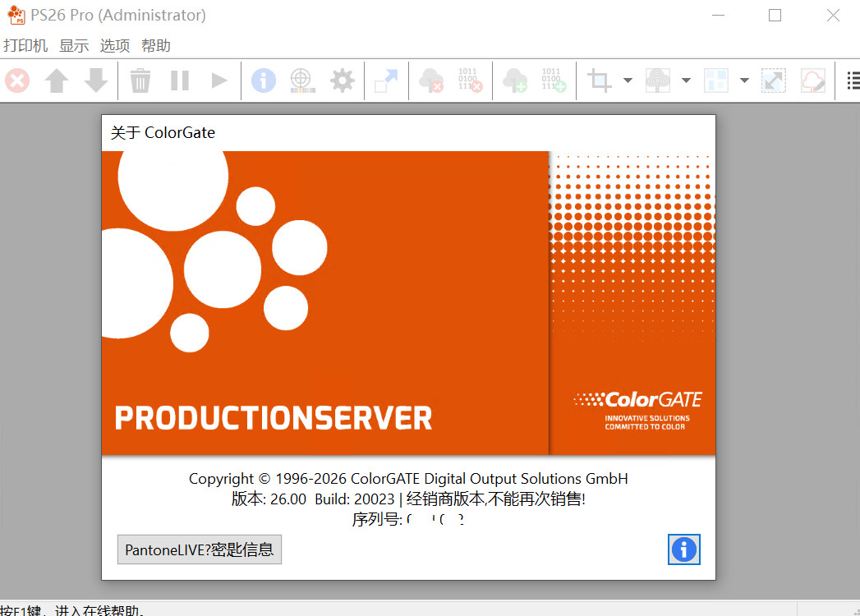
Task: Click the 版本: 26.00 version text
Action: [x=269, y=499]
